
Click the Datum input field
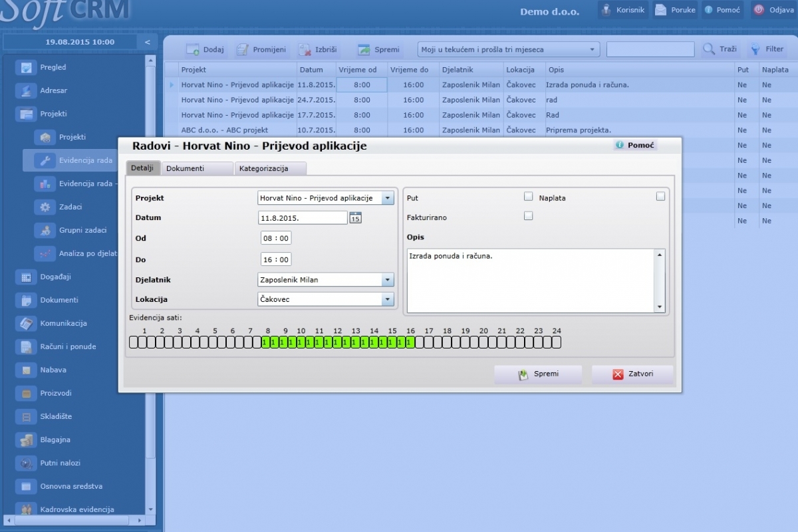click(303, 217)
